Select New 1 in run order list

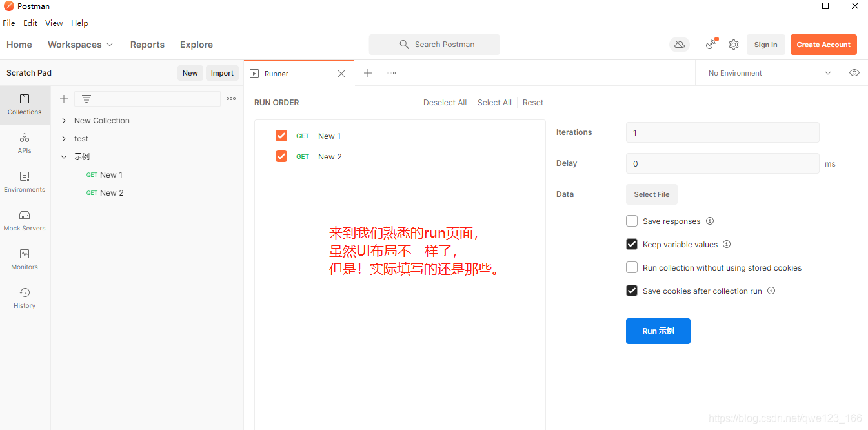(x=329, y=136)
